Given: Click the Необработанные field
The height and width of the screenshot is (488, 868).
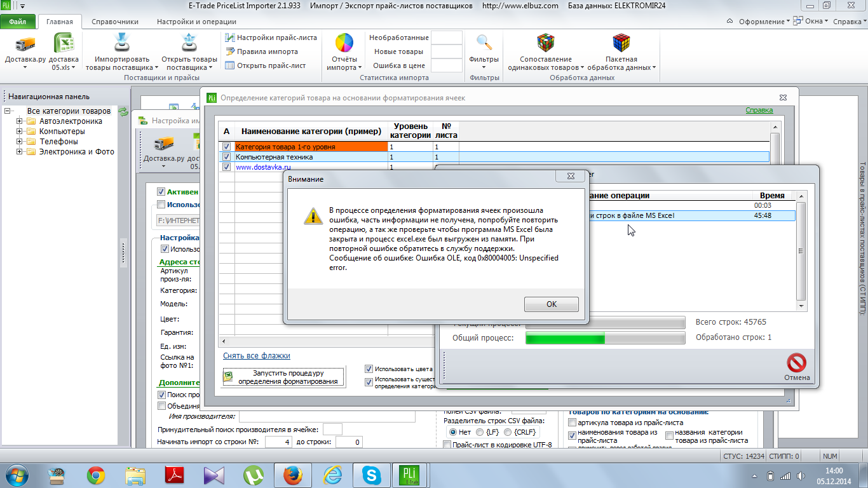Looking at the screenshot, I should (x=447, y=37).
